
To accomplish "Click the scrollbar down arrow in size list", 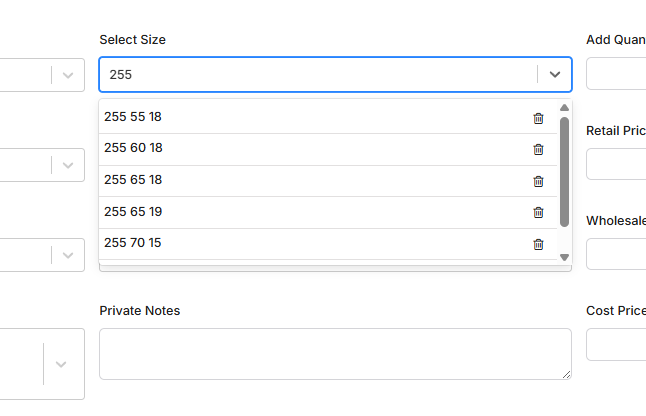I will coord(564,257).
